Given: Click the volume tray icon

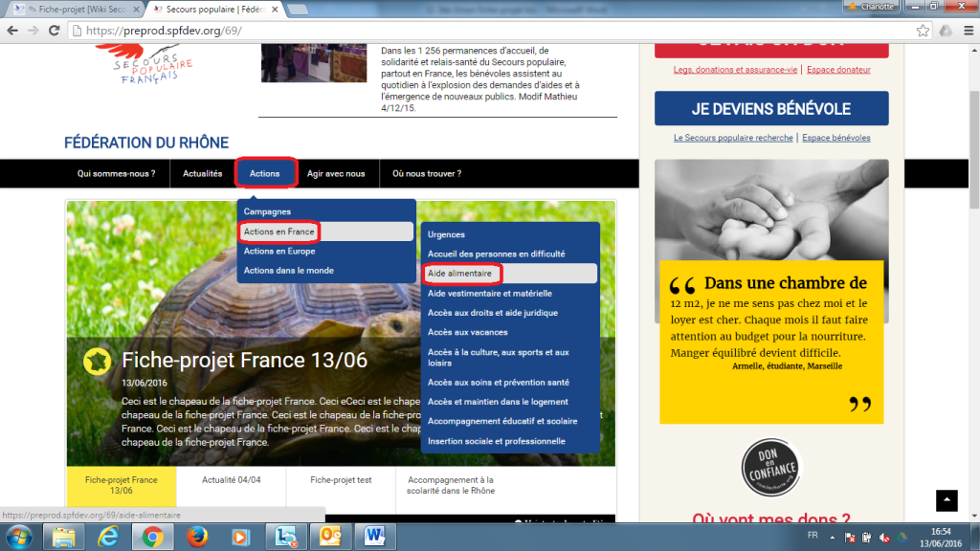Looking at the screenshot, I should [x=884, y=538].
